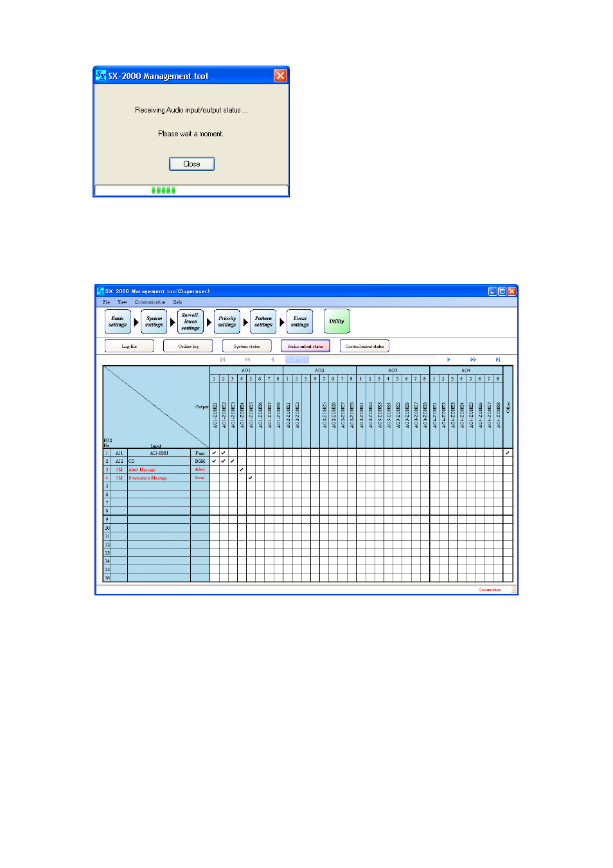
Task: Maximize the SX-2000 main window
Action: pos(502,291)
